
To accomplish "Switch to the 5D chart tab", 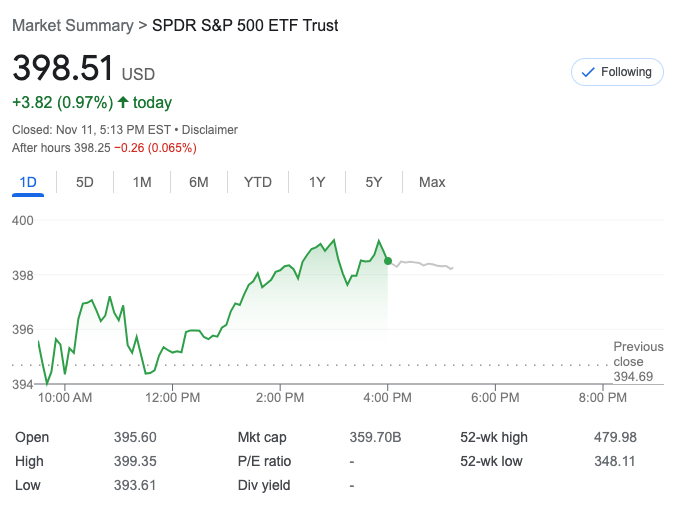I will (x=85, y=182).
